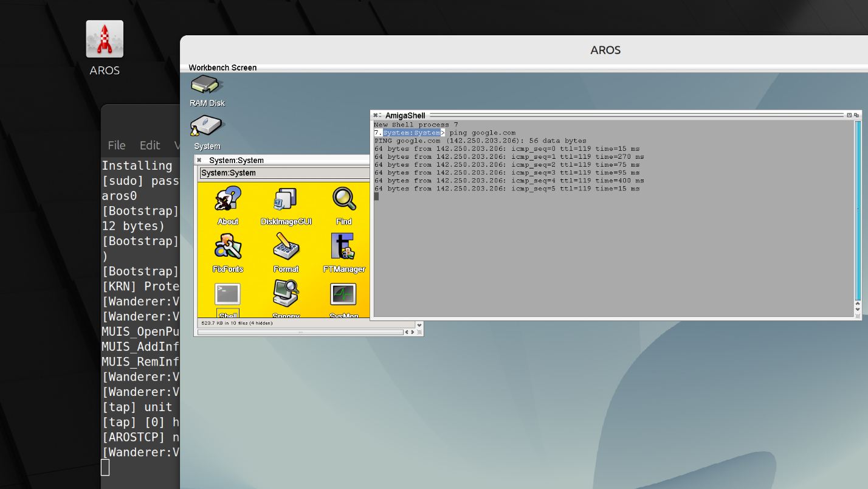The width and height of the screenshot is (868, 489).
Task: Click the AmigaShell text cursor block
Action: coord(376,196)
